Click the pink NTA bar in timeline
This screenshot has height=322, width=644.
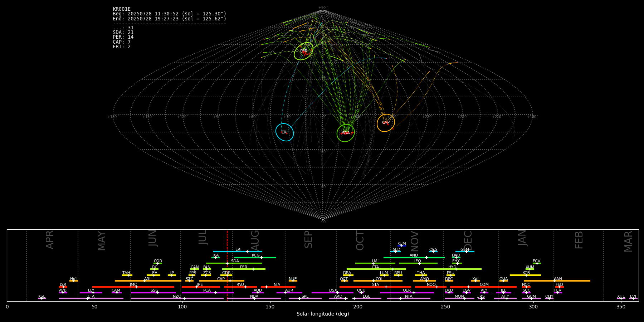[x=409, y=298]
